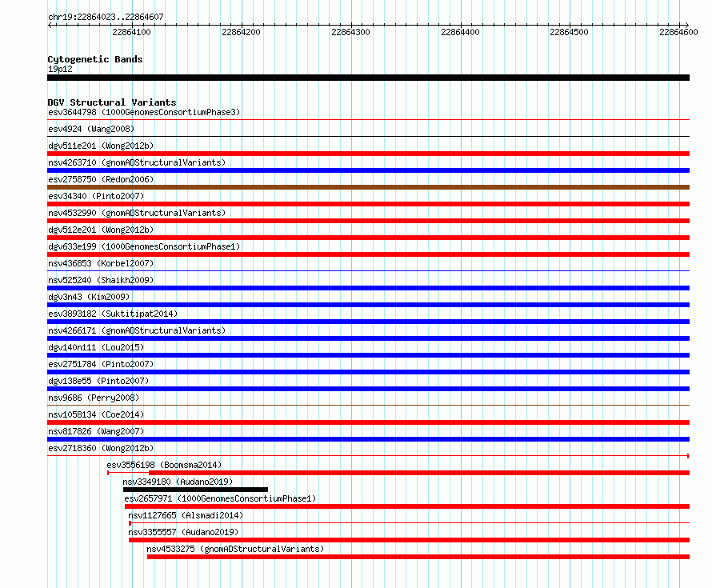The height and width of the screenshot is (588, 712).
Task: Click red bar under esv3556198
Action: [x=419, y=473]
